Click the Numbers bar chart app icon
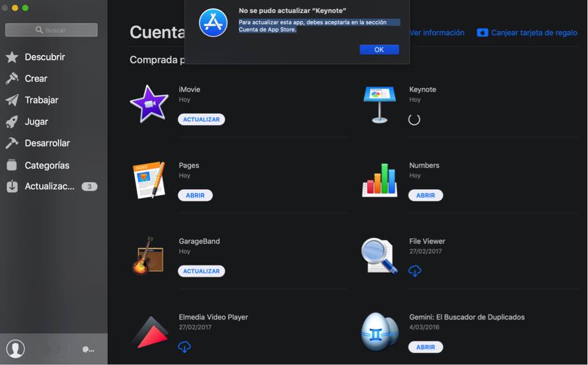This screenshot has width=588, height=365. pyautogui.click(x=379, y=180)
